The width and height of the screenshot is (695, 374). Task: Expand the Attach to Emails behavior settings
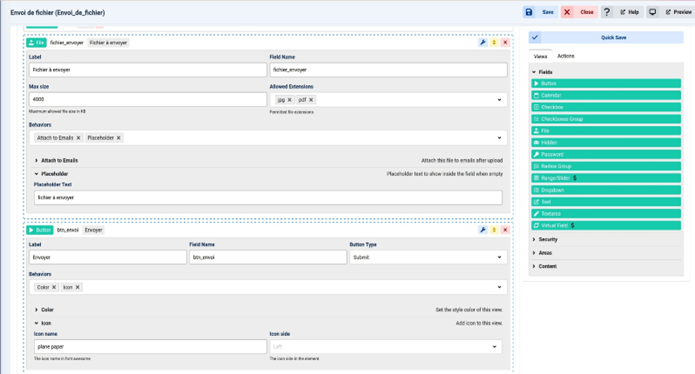(x=56, y=160)
